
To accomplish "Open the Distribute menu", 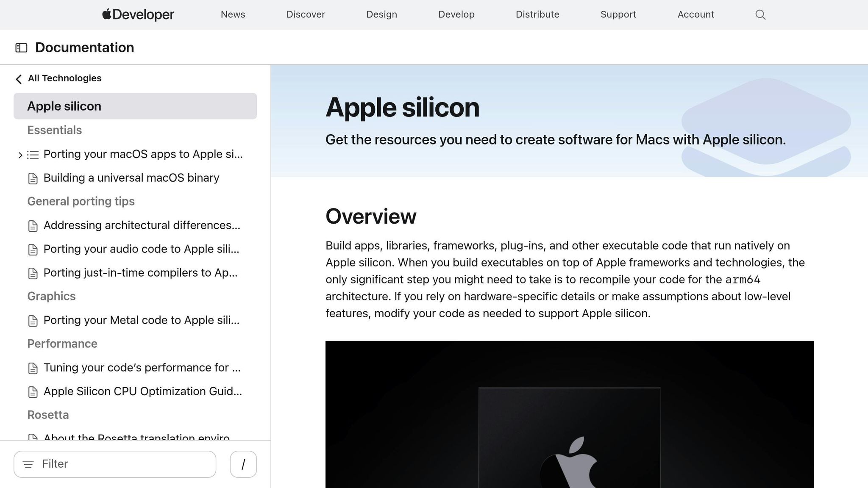I will [537, 15].
